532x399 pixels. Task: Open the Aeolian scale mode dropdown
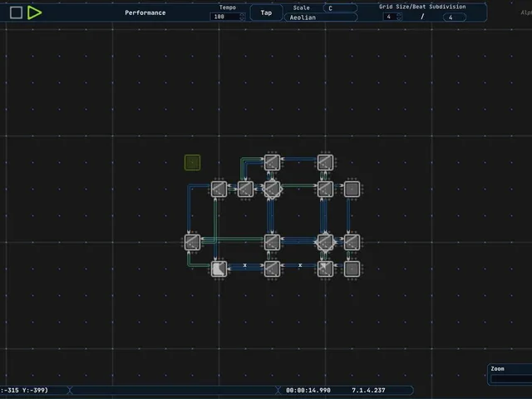(x=321, y=17)
